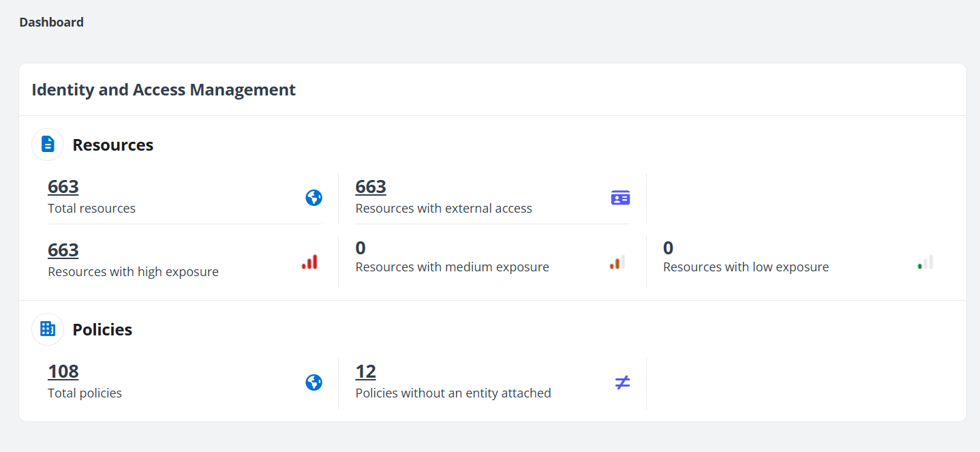Open the 108 Total policies link
This screenshot has width=980, height=452.
tap(63, 371)
